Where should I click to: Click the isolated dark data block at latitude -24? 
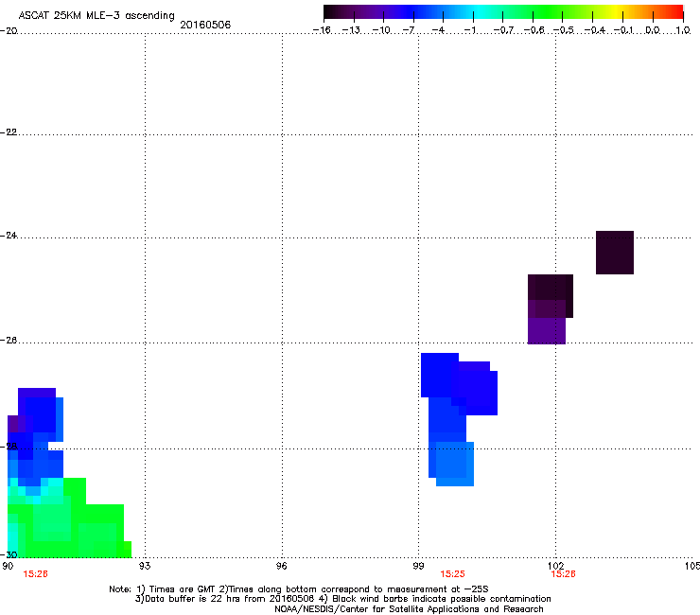click(615, 253)
